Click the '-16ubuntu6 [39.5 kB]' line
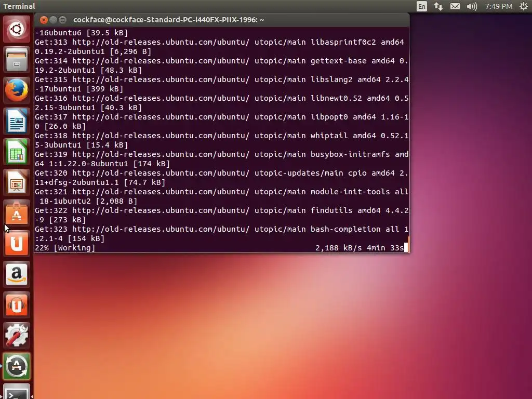The height and width of the screenshot is (399, 532). tap(82, 33)
